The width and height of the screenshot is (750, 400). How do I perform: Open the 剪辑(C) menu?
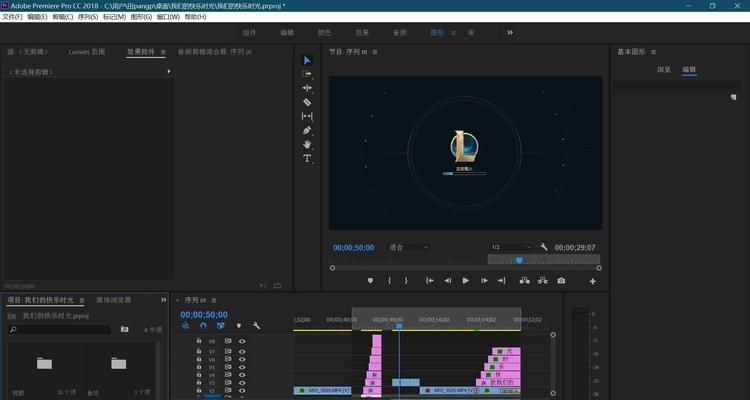pos(63,17)
